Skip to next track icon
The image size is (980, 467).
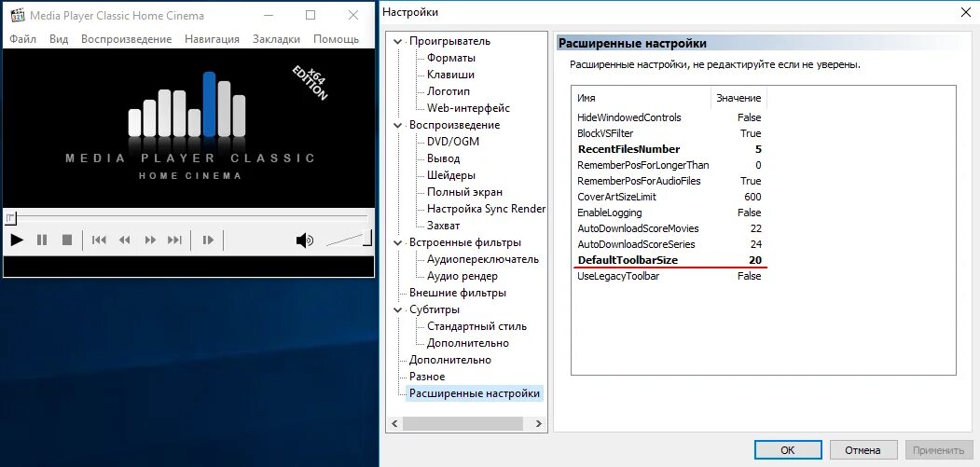pyautogui.click(x=175, y=240)
